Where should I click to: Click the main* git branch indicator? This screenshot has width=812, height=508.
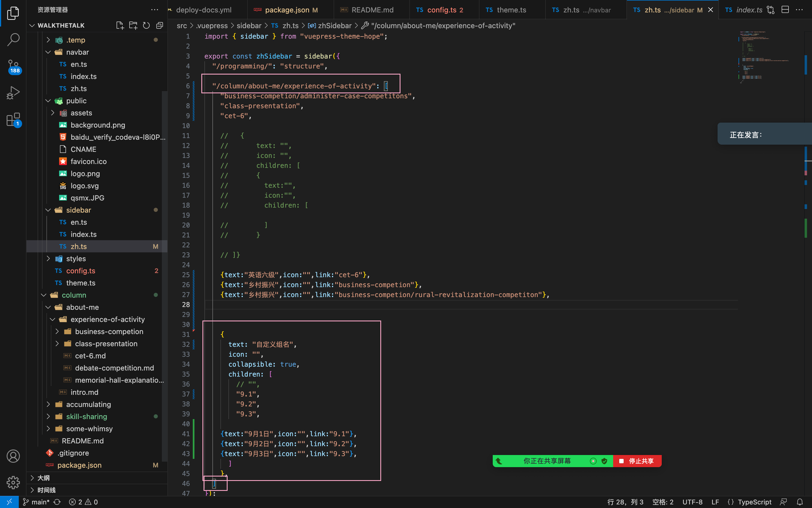click(x=36, y=502)
